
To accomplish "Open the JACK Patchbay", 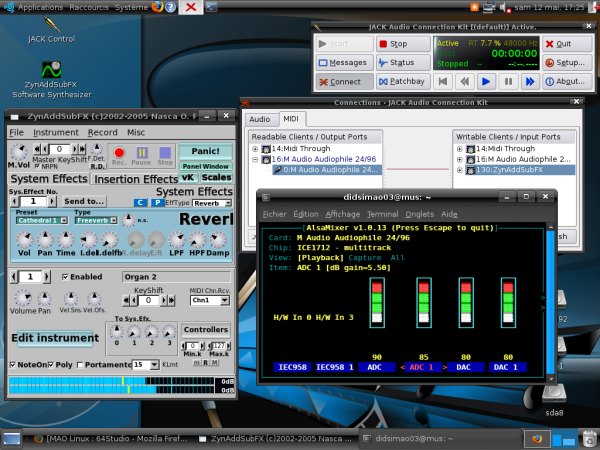I will click(x=404, y=81).
